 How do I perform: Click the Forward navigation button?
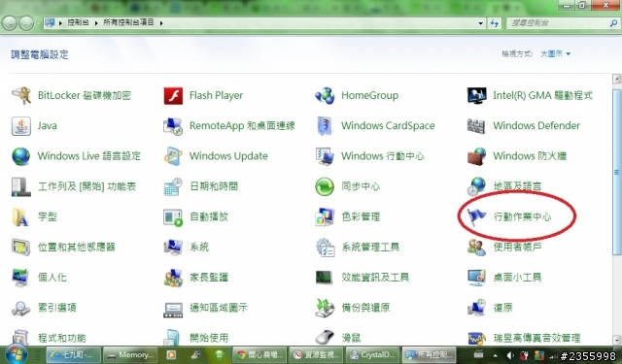tap(26, 23)
